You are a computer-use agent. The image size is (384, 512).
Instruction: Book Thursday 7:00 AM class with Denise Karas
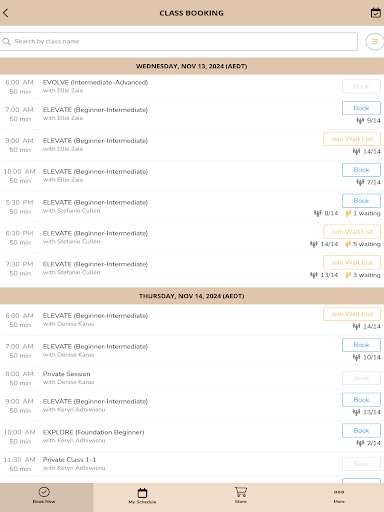coord(361,345)
